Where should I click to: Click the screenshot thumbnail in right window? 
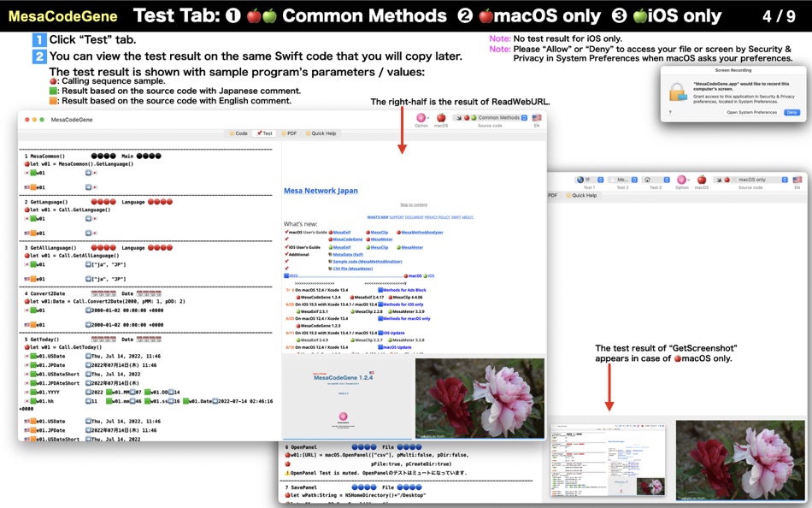(x=608, y=460)
